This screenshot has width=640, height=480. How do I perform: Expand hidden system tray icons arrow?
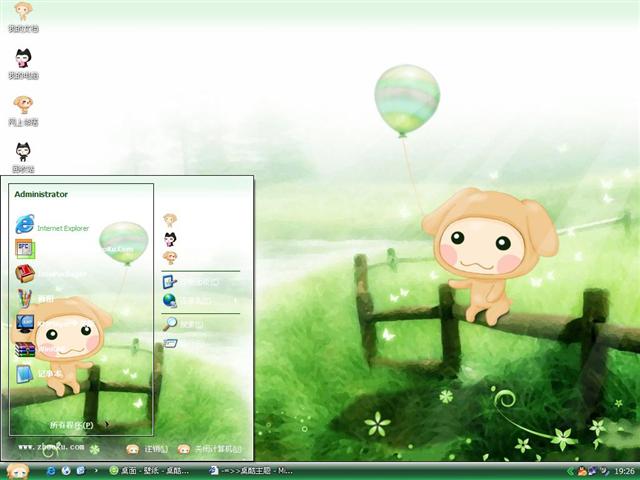coord(570,471)
